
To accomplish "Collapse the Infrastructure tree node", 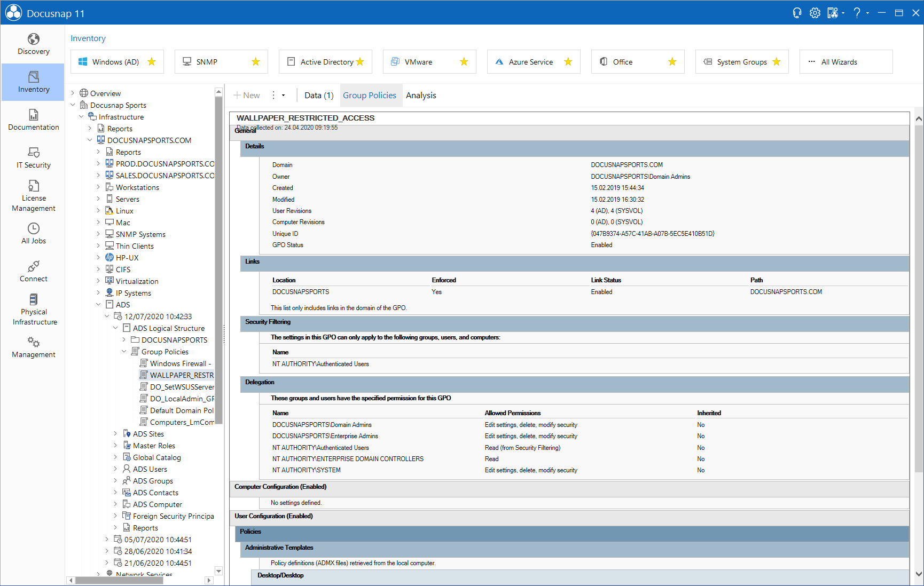I will 82,117.
